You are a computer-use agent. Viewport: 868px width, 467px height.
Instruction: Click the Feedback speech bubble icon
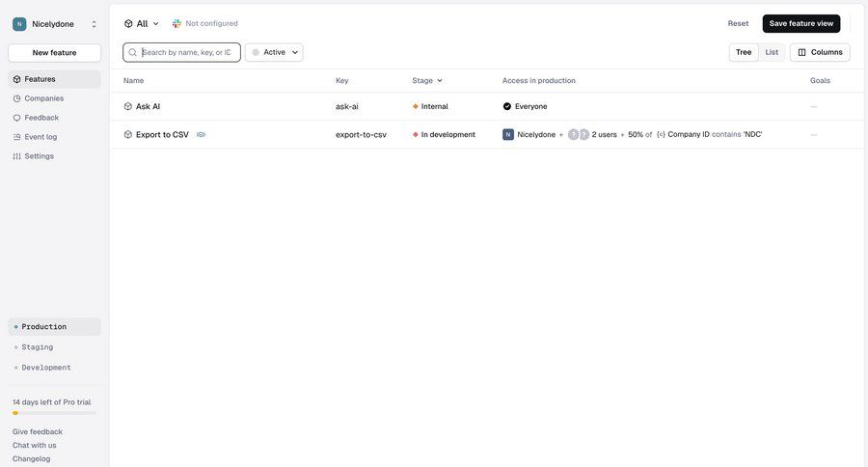point(16,118)
